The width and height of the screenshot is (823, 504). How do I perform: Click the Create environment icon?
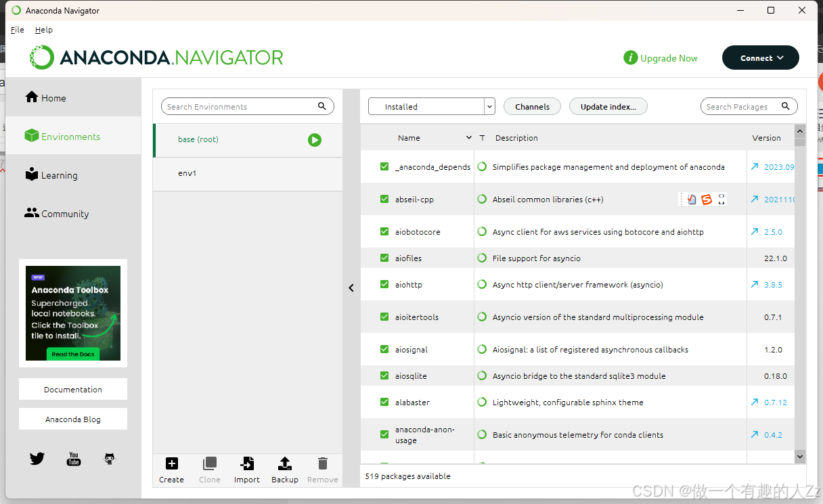click(172, 463)
